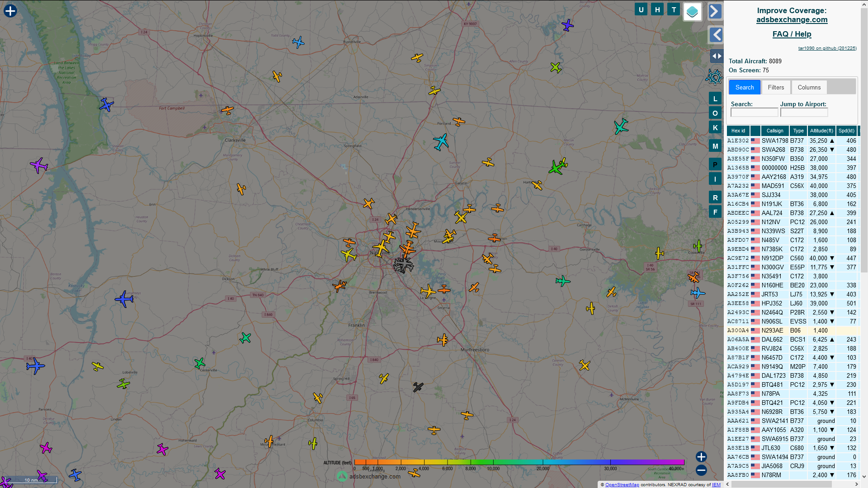Image resolution: width=868 pixels, height=488 pixels.
Task: Click the teal aircraft icon at upper-right of map
Action: [x=621, y=126]
